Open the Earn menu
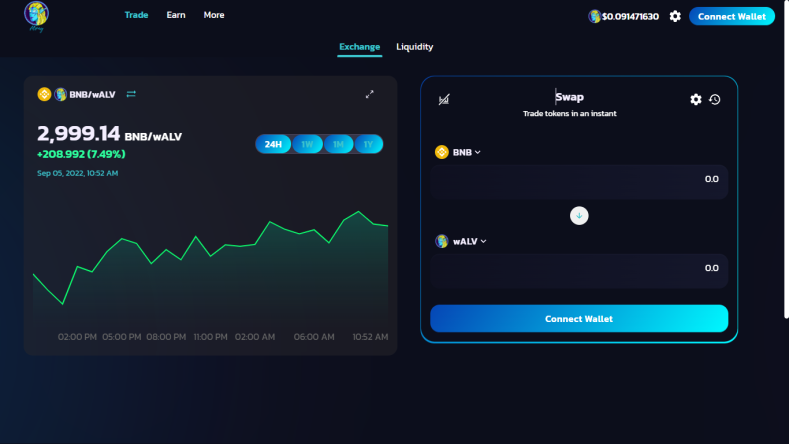 (176, 15)
